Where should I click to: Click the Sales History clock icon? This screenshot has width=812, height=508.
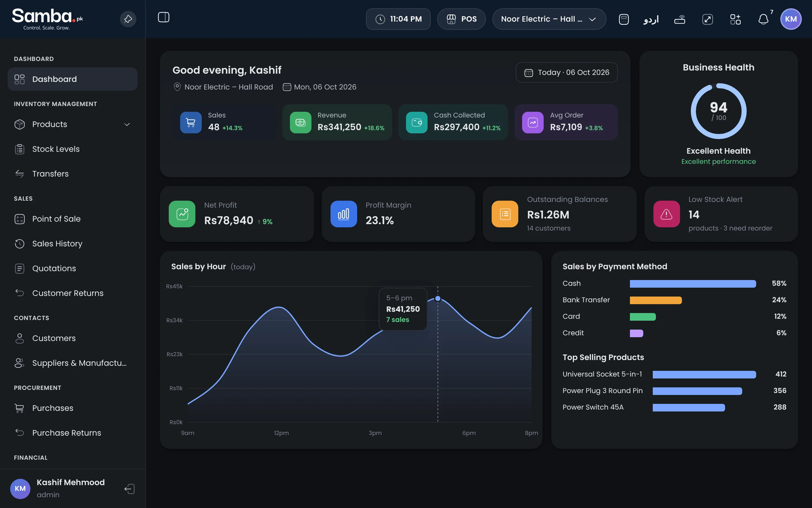click(x=19, y=244)
